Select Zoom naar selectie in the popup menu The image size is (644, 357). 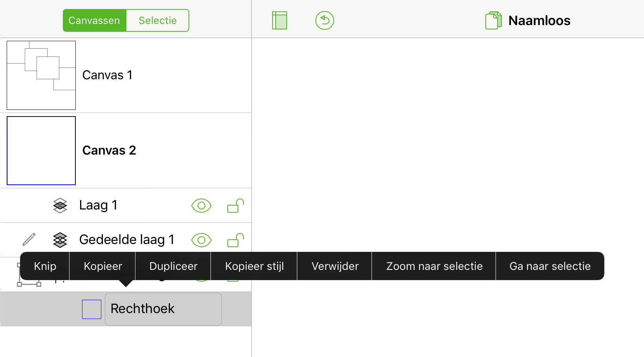(x=434, y=266)
